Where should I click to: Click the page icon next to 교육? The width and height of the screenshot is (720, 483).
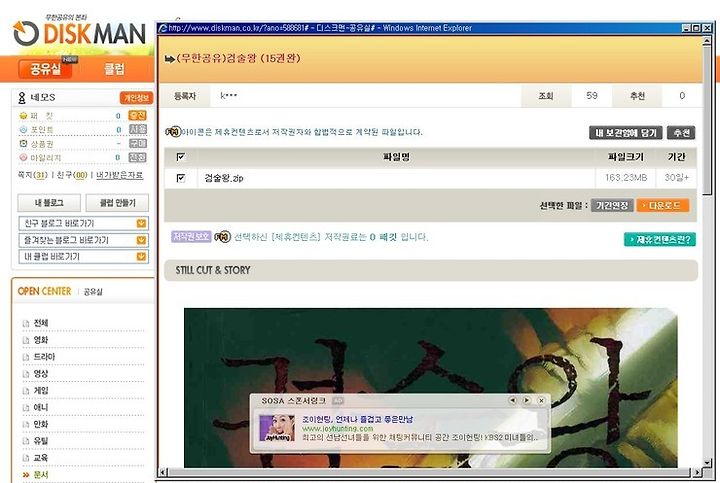coord(26,458)
